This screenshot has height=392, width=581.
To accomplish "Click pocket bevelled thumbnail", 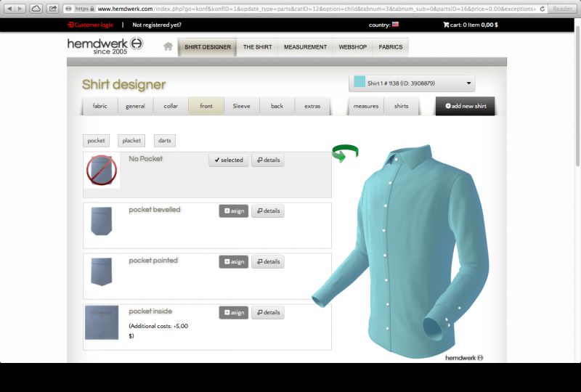I will point(102,221).
